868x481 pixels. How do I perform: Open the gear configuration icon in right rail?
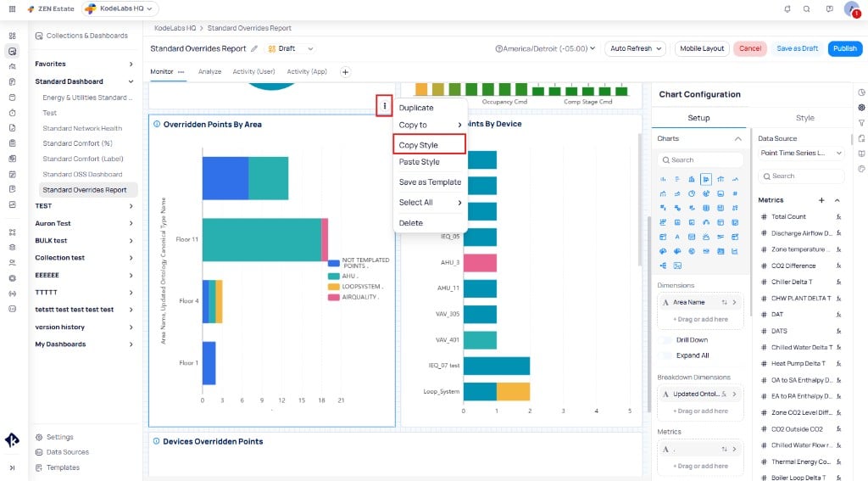coord(862,108)
